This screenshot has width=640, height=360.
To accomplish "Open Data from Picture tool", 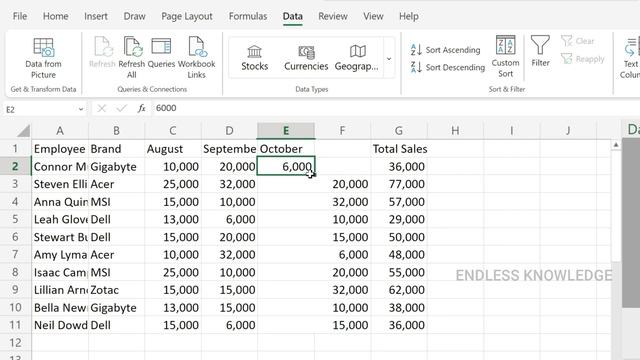I will pyautogui.click(x=43, y=58).
